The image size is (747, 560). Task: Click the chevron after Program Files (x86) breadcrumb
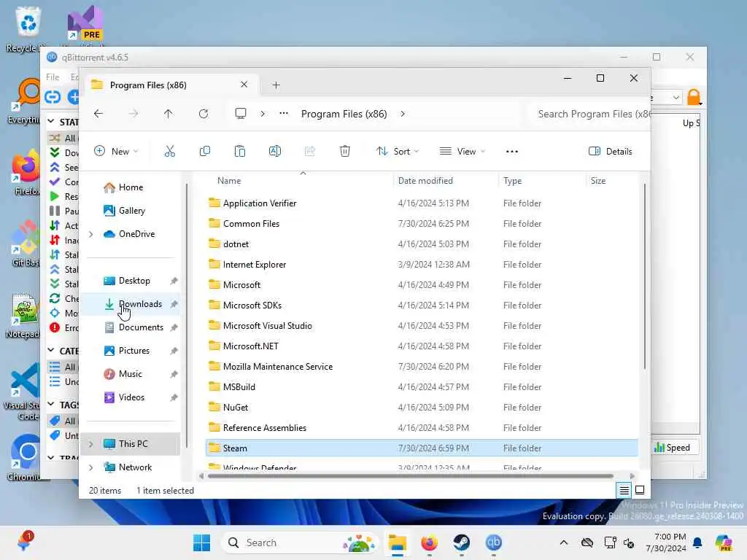pyautogui.click(x=403, y=114)
